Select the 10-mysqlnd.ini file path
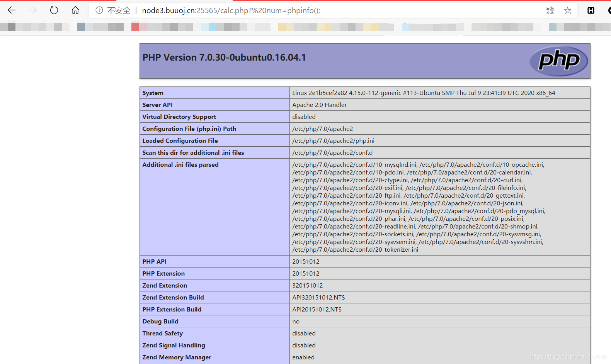The height and width of the screenshot is (364, 611). click(x=355, y=165)
